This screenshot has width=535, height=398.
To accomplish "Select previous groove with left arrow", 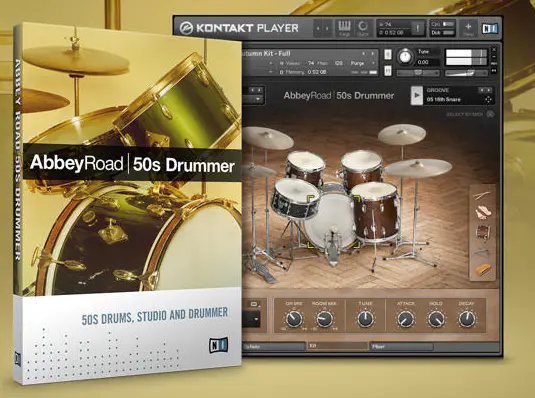I will click(482, 90).
